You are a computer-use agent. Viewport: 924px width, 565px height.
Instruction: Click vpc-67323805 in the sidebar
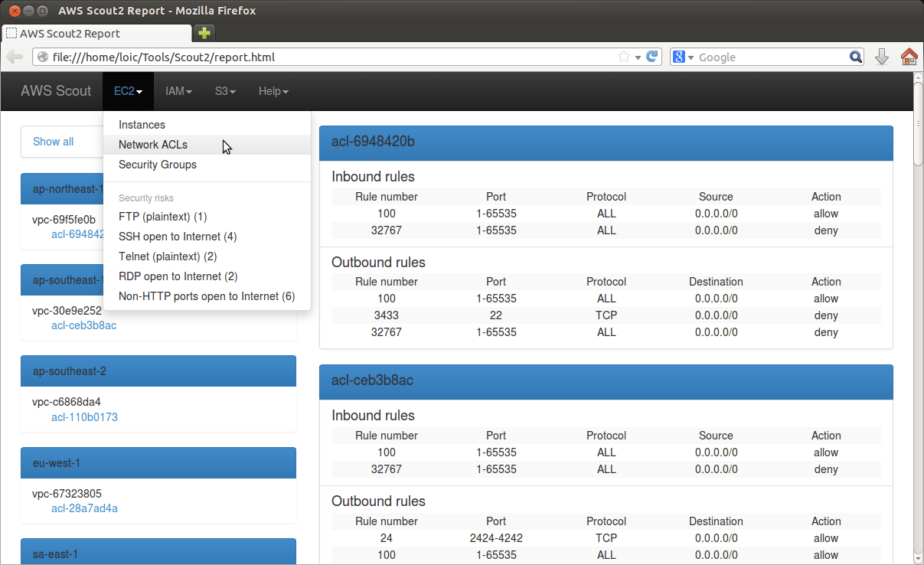click(67, 494)
